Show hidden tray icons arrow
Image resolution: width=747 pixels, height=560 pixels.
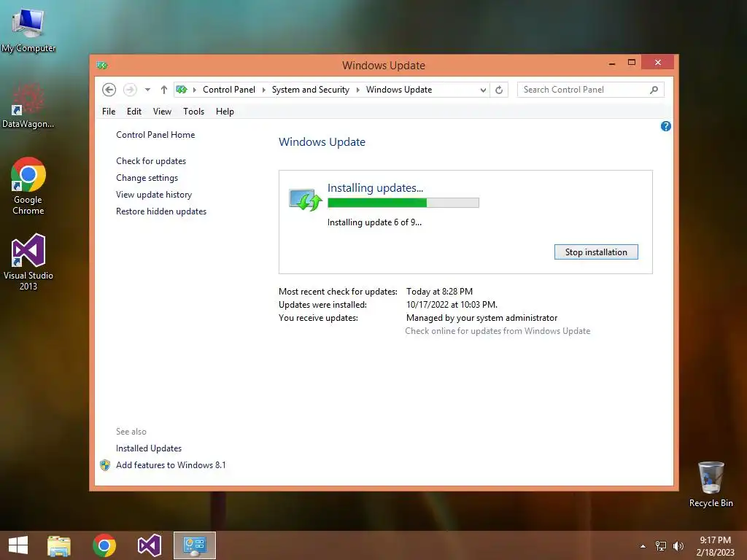pyautogui.click(x=643, y=546)
